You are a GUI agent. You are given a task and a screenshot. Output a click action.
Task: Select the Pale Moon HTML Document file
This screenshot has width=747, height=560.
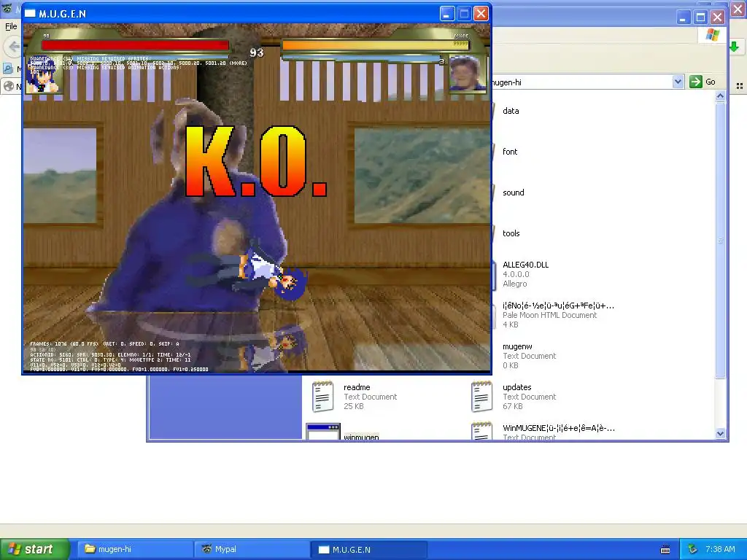click(x=558, y=315)
